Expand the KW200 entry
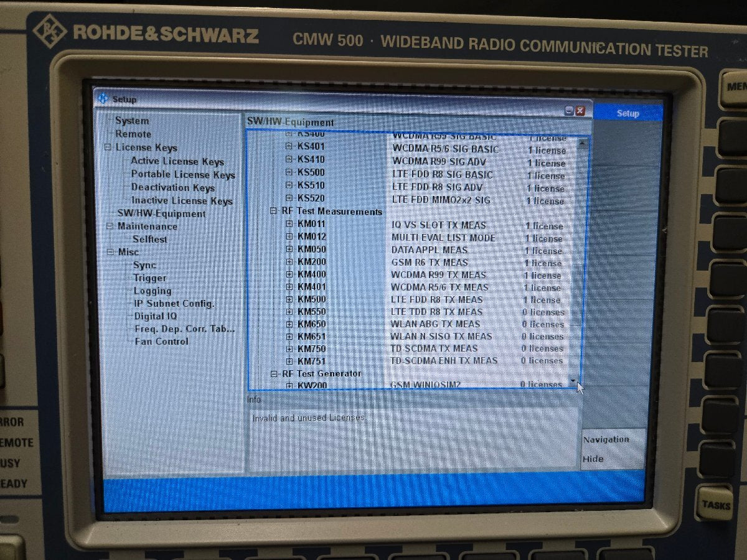Screen dimensions: 747x560 (289, 386)
